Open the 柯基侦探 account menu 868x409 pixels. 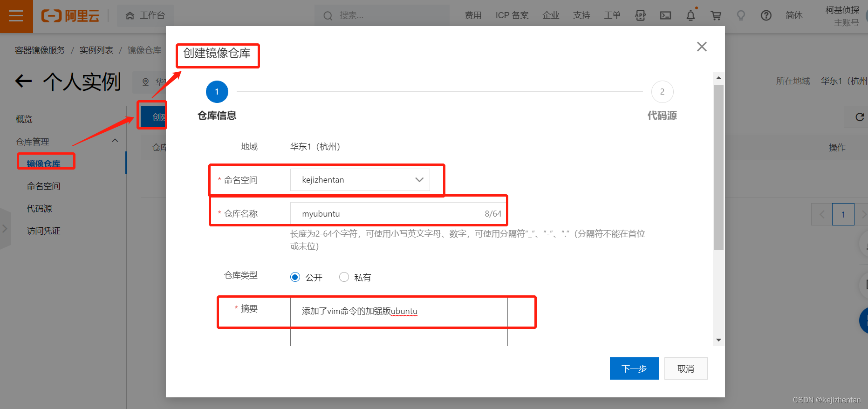(x=842, y=16)
